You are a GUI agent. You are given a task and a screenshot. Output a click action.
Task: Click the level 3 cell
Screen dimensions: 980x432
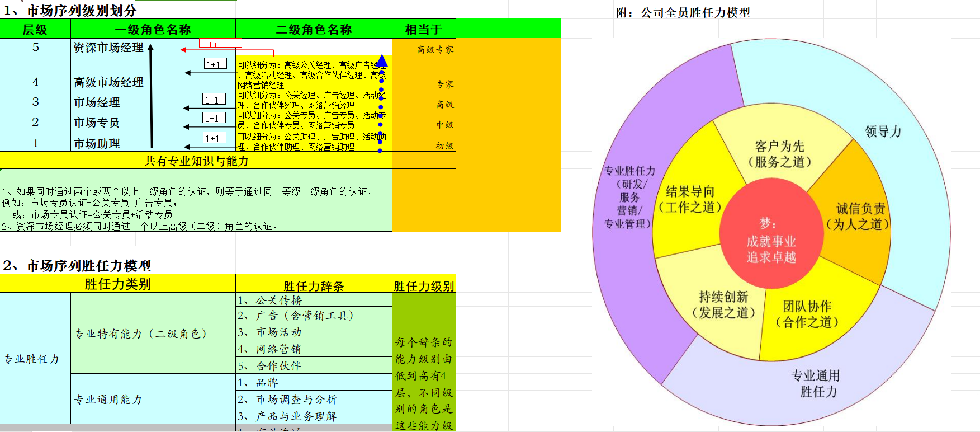pyautogui.click(x=35, y=101)
